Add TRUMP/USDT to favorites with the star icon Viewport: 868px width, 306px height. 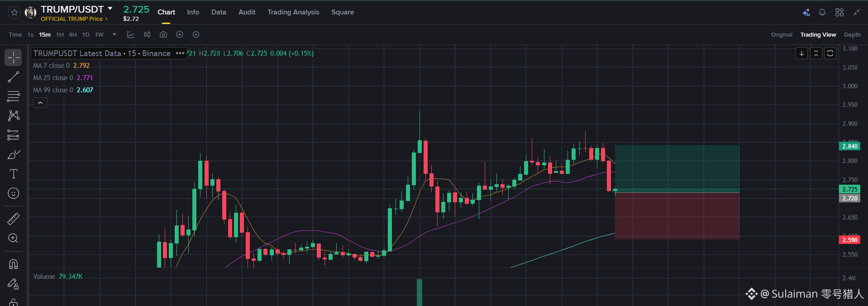(14, 13)
